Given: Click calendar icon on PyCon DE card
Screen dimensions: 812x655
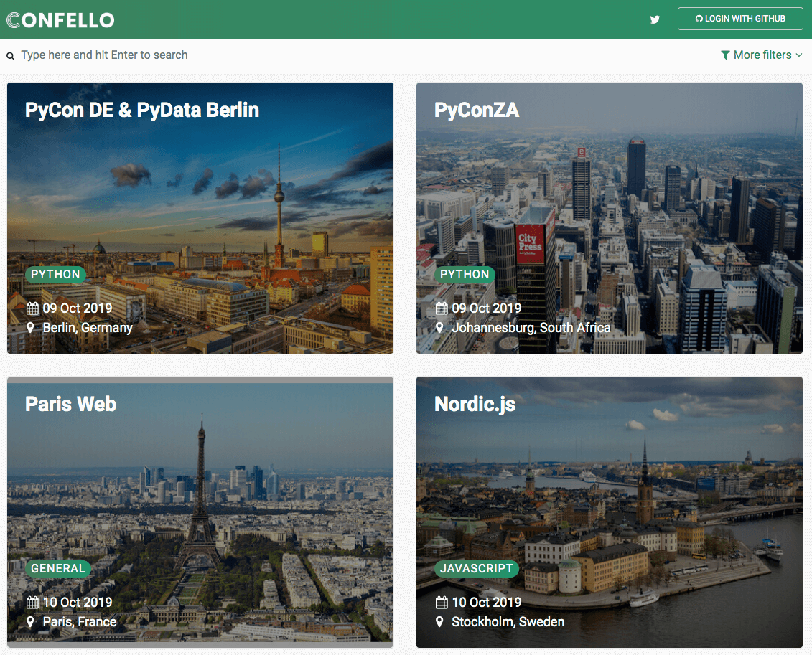Looking at the screenshot, I should pyautogui.click(x=32, y=308).
